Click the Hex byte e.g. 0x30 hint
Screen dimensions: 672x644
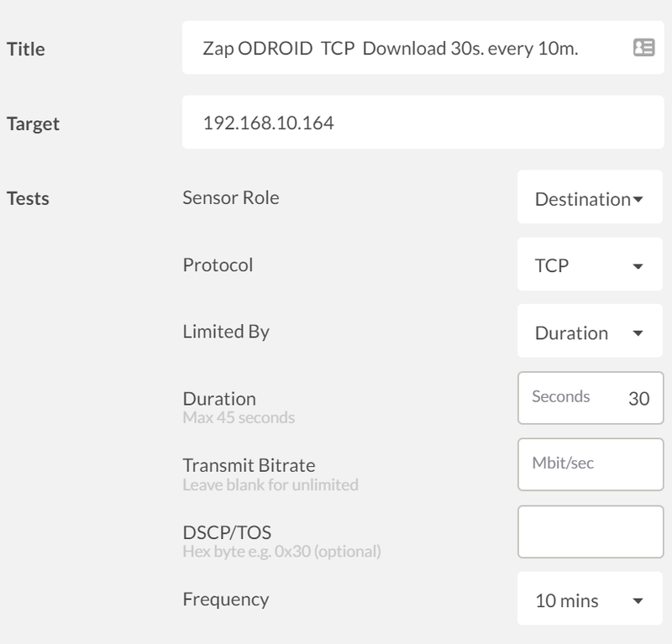point(281,552)
